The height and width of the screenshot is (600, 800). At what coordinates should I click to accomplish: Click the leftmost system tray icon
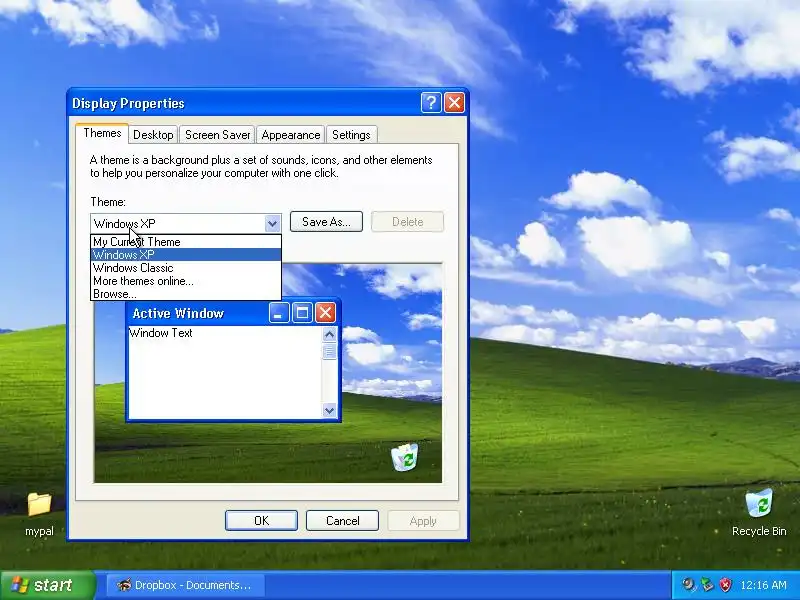(x=689, y=585)
